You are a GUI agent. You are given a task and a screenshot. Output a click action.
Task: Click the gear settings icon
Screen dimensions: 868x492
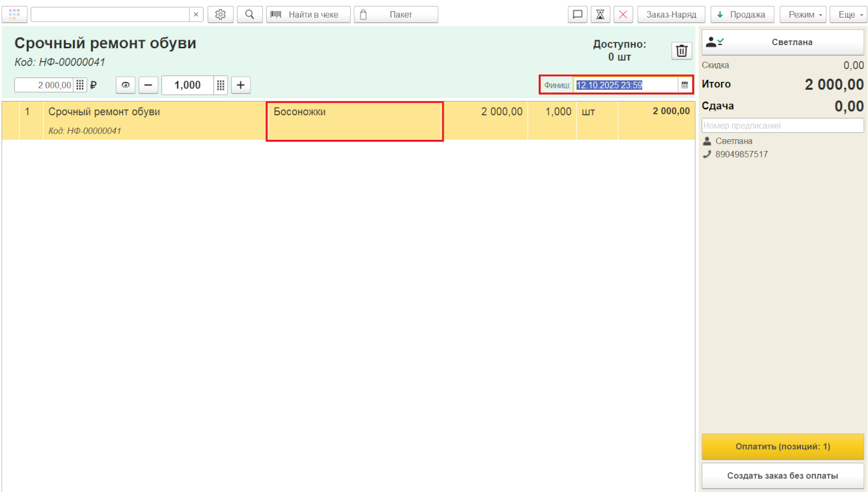[221, 14]
